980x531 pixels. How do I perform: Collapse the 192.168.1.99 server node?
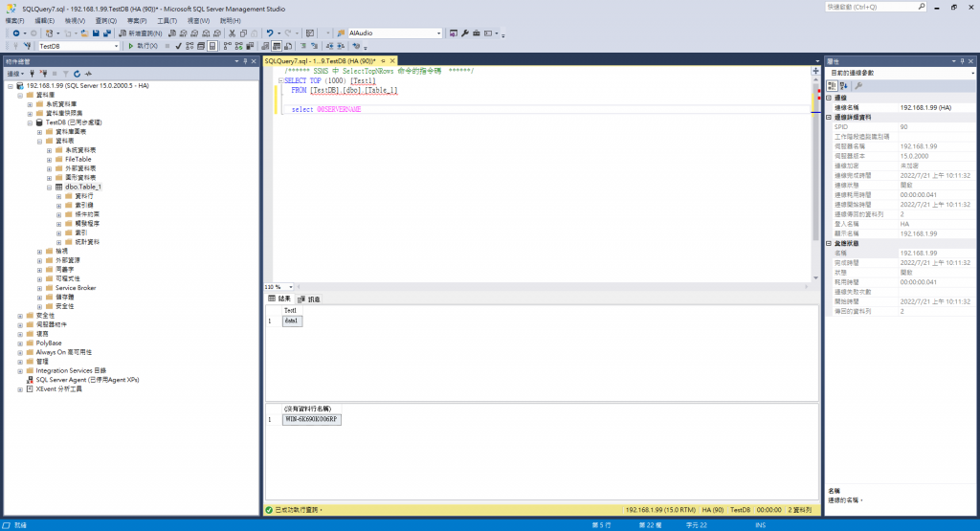click(x=11, y=86)
